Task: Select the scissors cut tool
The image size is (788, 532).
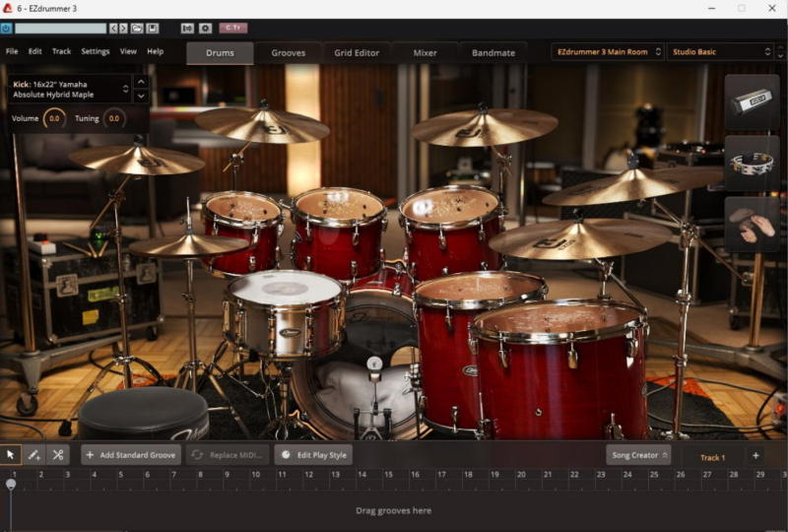Action: (58, 454)
